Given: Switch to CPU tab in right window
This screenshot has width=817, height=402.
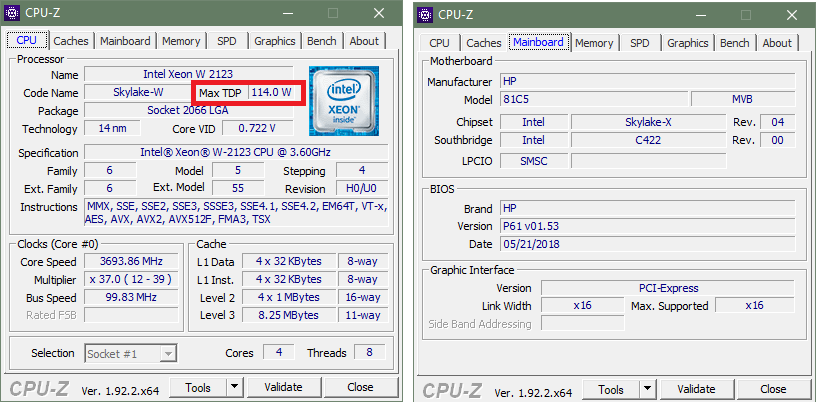Looking at the screenshot, I should [x=439, y=43].
